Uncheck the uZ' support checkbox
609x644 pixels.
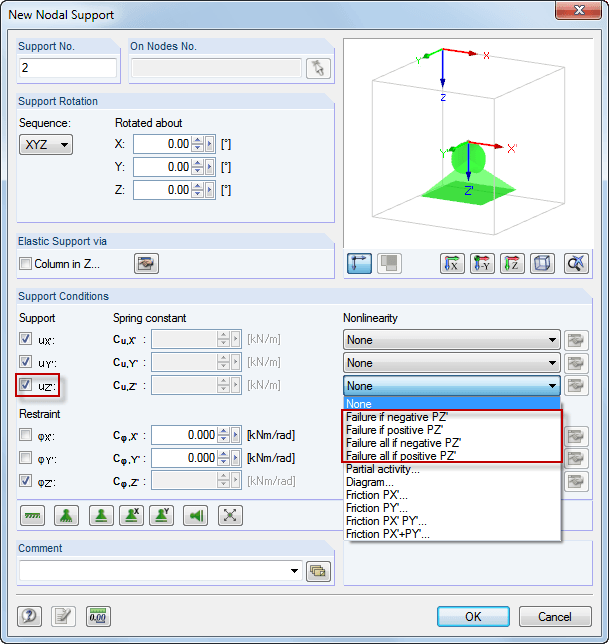[25, 385]
